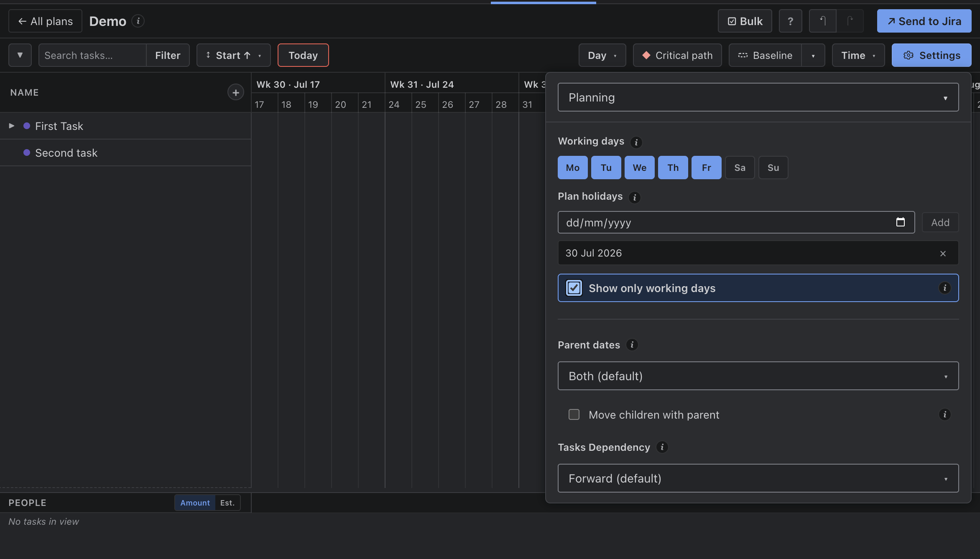Viewport: 980px width, 559px height.
Task: Uncheck Show only working days
Action: 574,288
